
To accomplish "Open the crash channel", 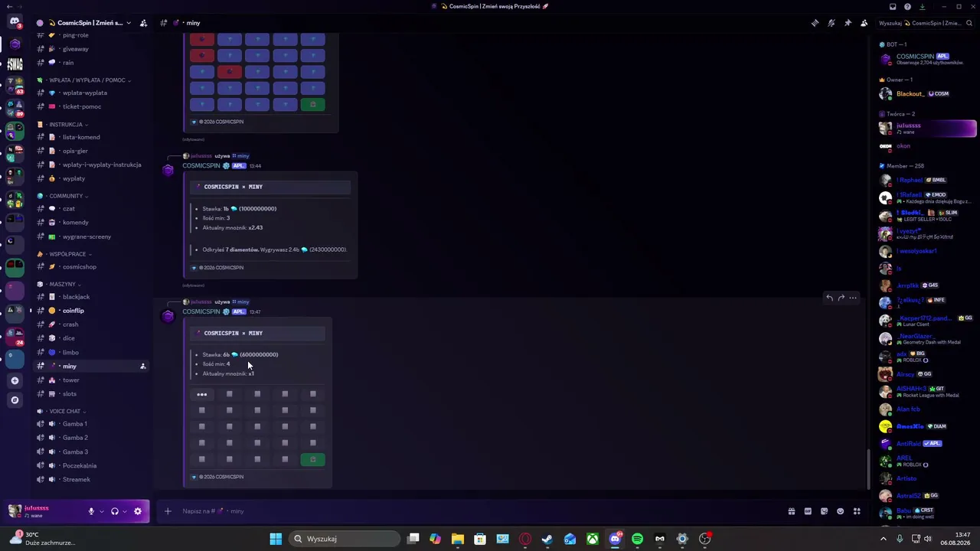I will pyautogui.click(x=92, y=324).
